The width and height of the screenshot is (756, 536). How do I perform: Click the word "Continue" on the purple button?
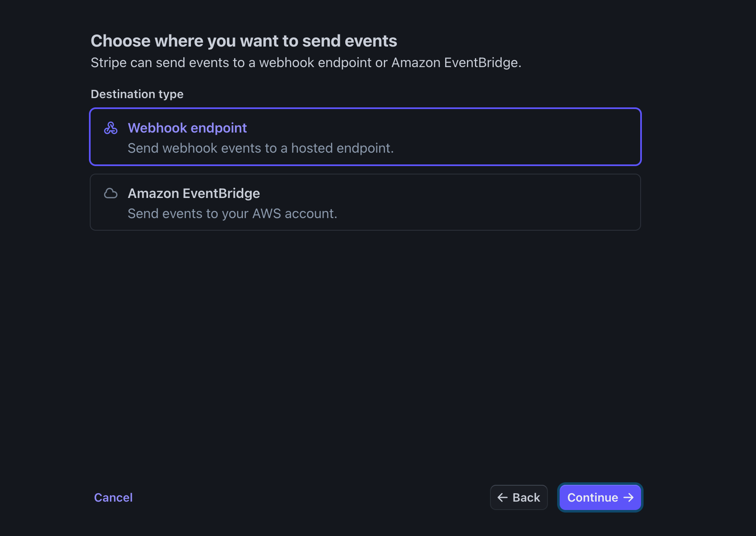[592, 497]
